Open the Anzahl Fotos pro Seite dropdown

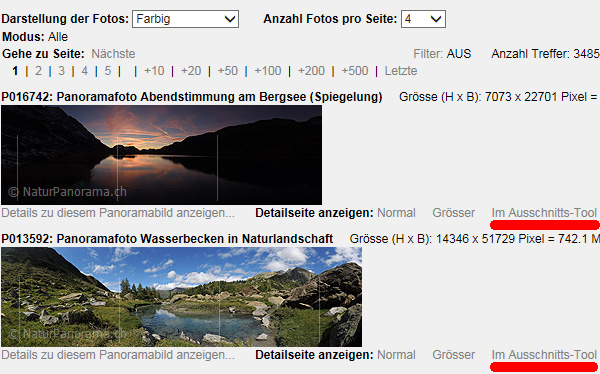coord(423,19)
